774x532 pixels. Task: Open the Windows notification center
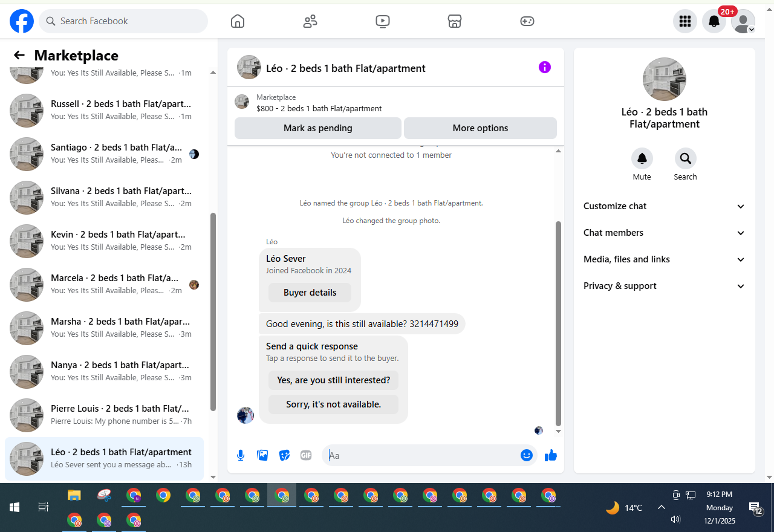tap(755, 508)
